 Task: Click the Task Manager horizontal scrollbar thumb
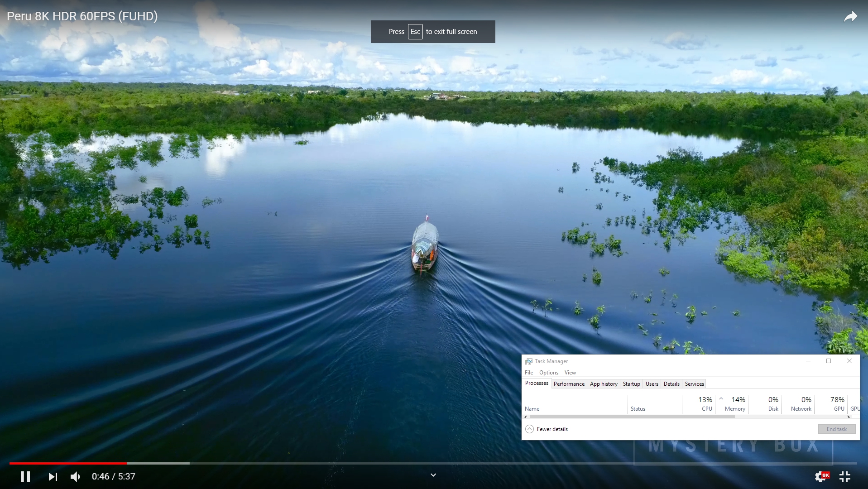632,417
